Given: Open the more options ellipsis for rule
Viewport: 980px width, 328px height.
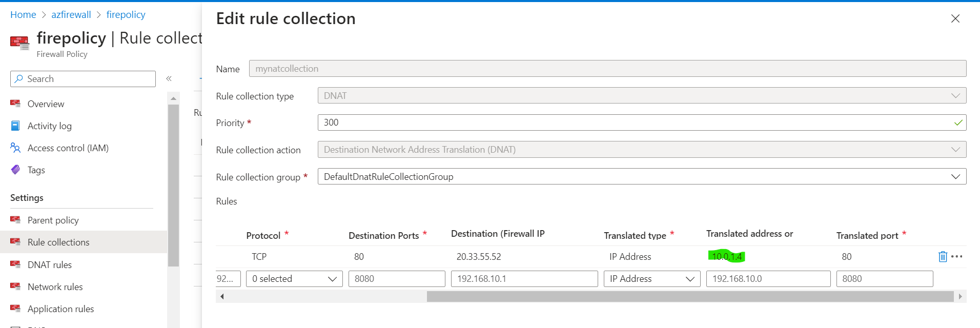Looking at the screenshot, I should coord(957,257).
